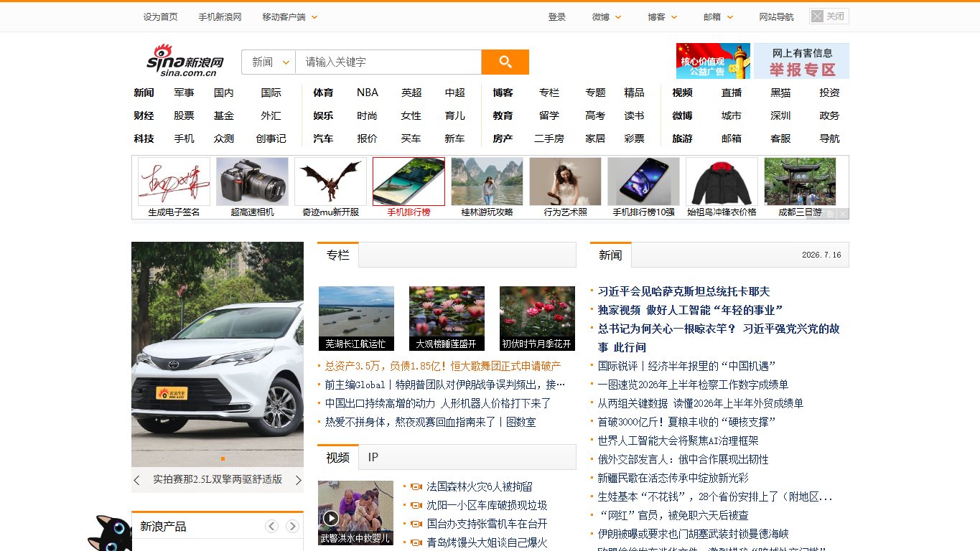Select the 专栏 section tab

coord(337,255)
